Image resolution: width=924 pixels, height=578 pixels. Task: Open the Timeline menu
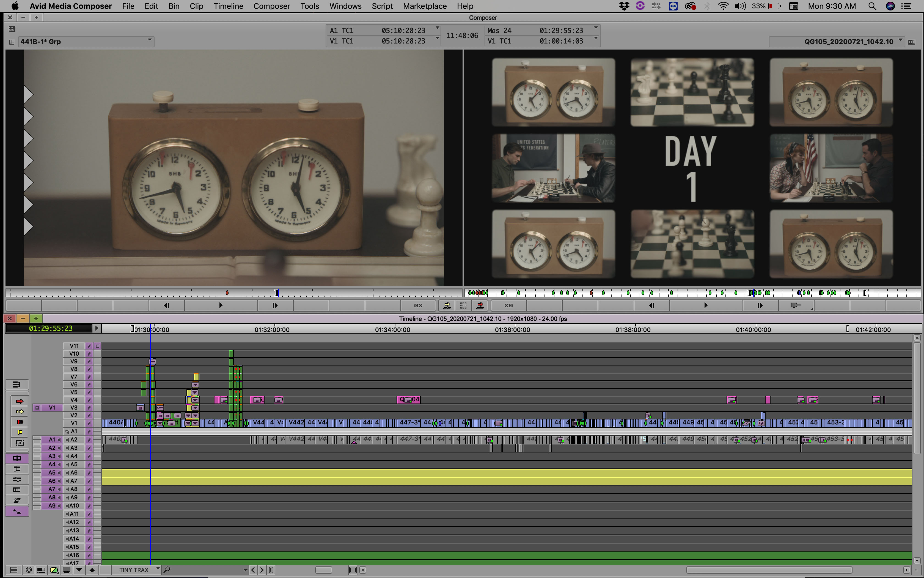pos(228,6)
